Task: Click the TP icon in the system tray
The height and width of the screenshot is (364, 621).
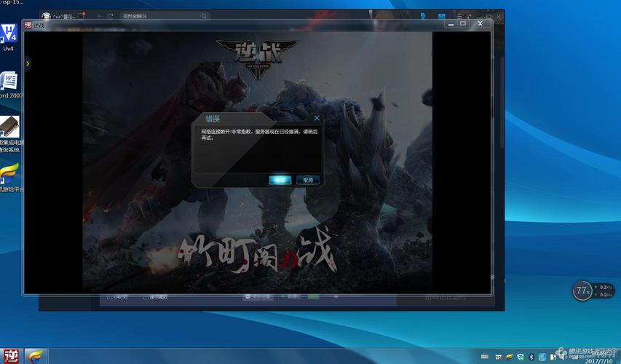Action: click(499, 357)
